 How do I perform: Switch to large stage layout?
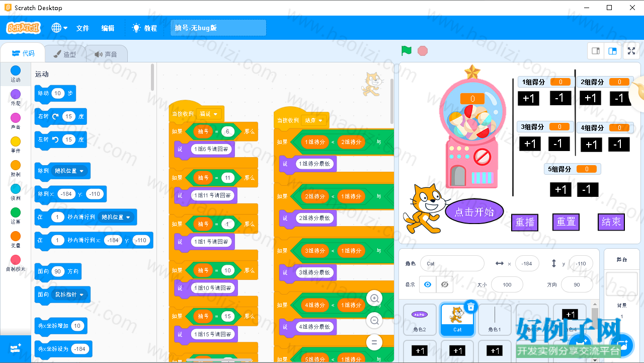coord(612,51)
